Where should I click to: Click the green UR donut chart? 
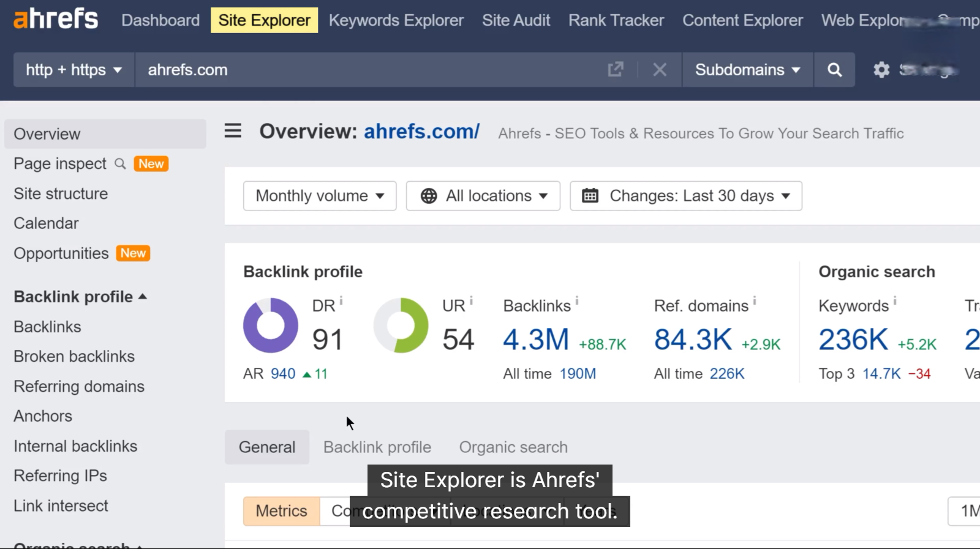tap(401, 326)
